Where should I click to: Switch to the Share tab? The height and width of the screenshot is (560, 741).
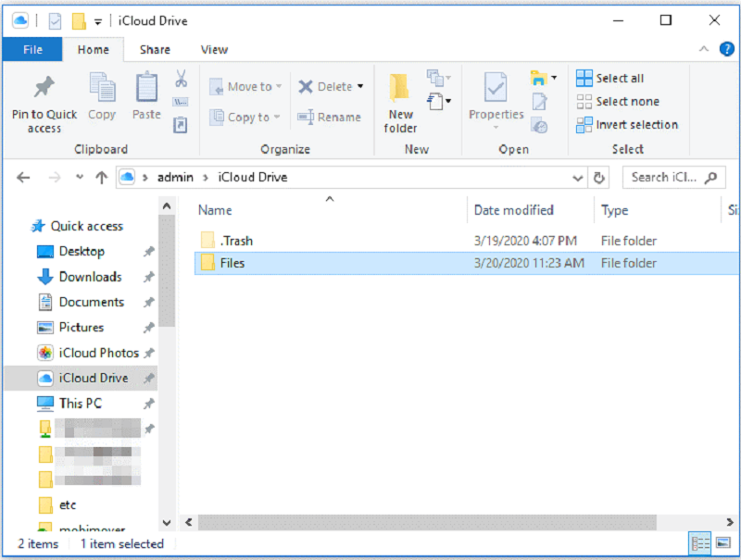tap(155, 50)
